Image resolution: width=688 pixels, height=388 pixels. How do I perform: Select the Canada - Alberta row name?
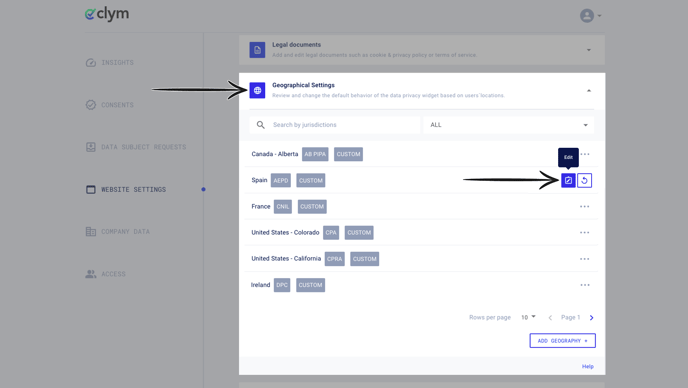tap(275, 154)
